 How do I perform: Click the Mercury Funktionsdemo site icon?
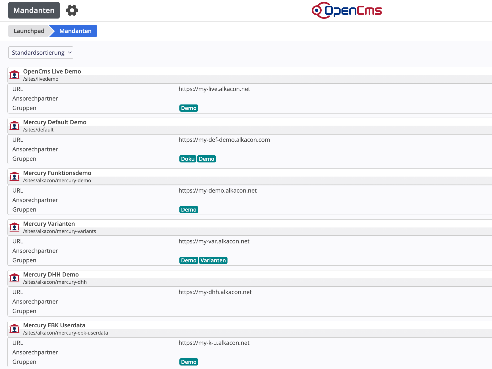point(14,176)
